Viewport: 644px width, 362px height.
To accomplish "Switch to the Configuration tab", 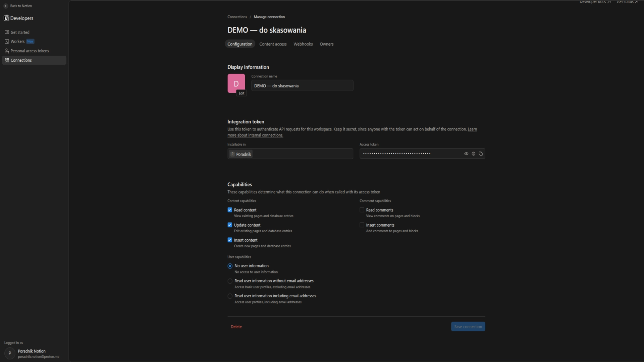I will pyautogui.click(x=240, y=44).
